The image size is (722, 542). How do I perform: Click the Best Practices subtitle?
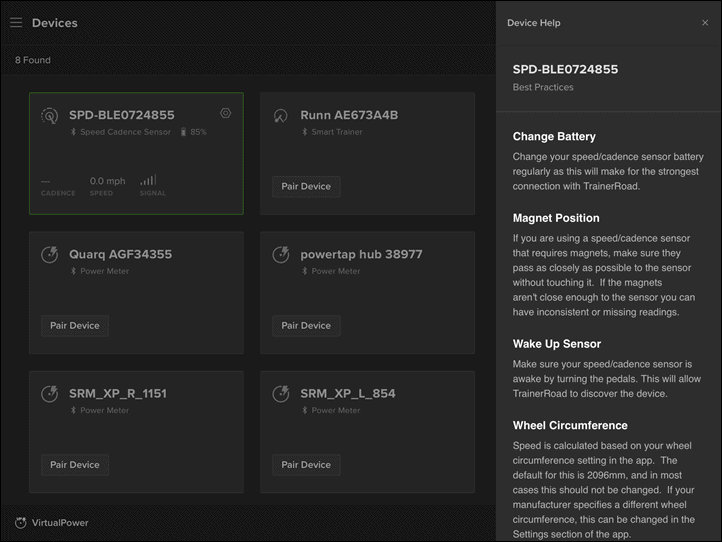pyautogui.click(x=543, y=87)
